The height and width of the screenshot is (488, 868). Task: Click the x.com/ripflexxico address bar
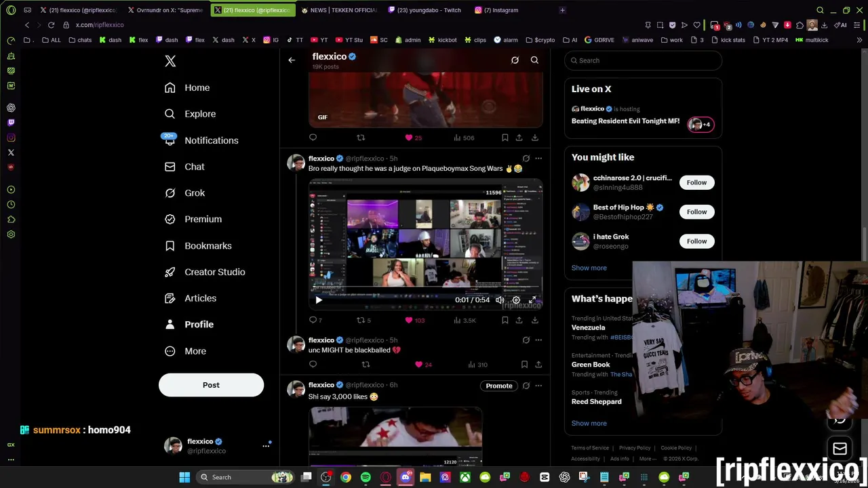(x=100, y=25)
